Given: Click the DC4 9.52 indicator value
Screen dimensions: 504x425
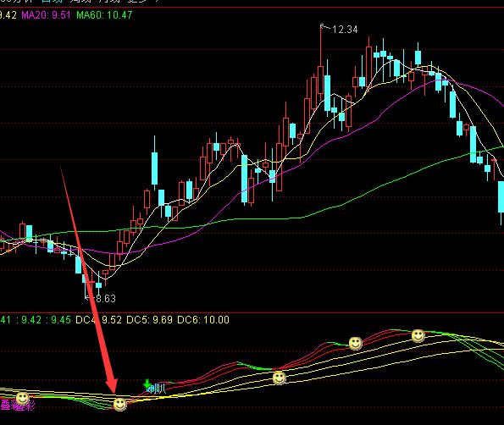Looking at the screenshot, I should click(x=98, y=320).
